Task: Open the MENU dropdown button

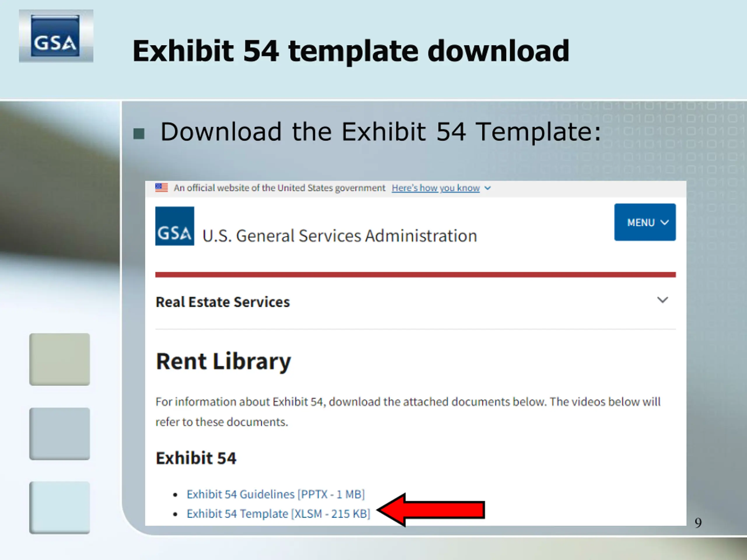Action: [645, 222]
